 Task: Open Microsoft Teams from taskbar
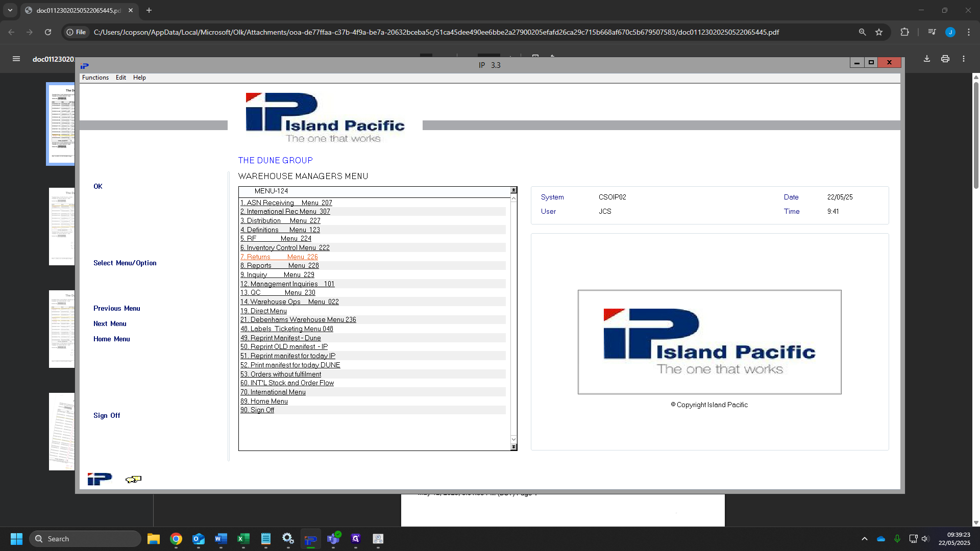pyautogui.click(x=333, y=539)
